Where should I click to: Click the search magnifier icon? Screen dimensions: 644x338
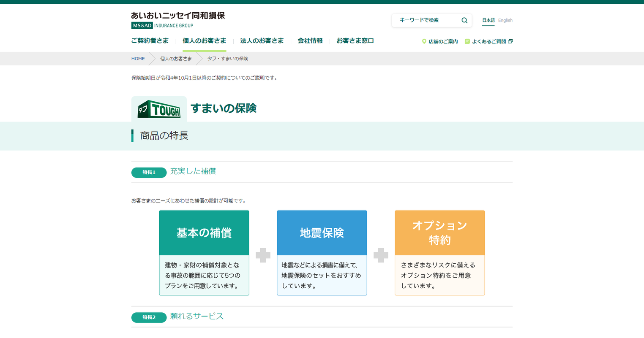click(464, 20)
